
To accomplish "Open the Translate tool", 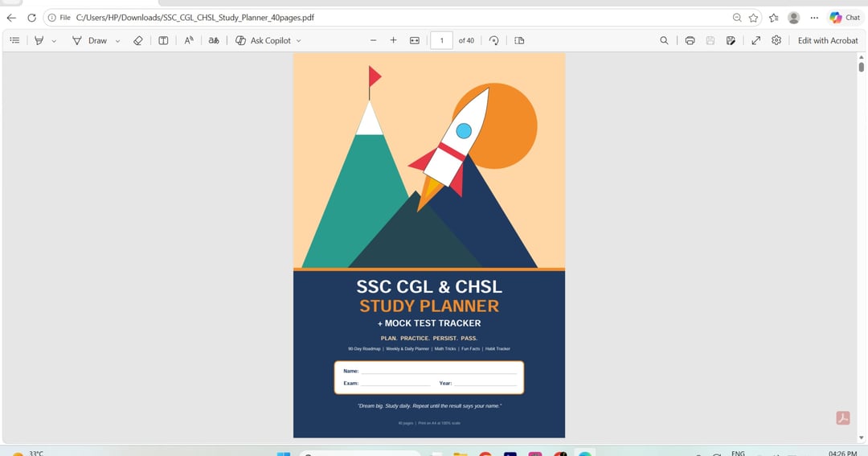I will (x=214, y=40).
